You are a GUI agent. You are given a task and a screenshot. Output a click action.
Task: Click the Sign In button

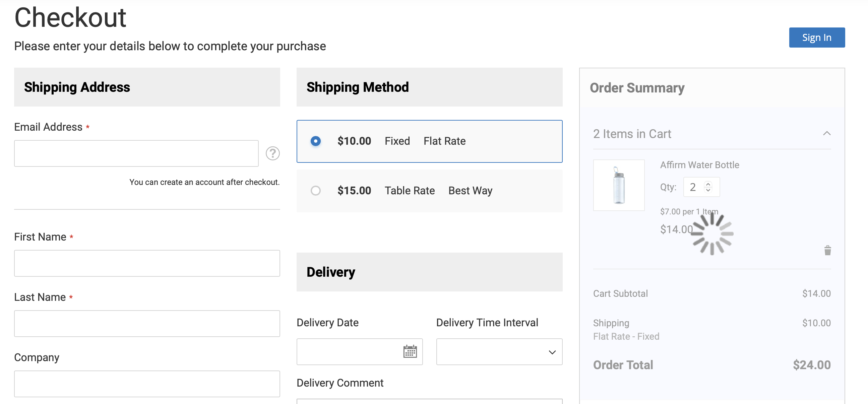(x=816, y=38)
